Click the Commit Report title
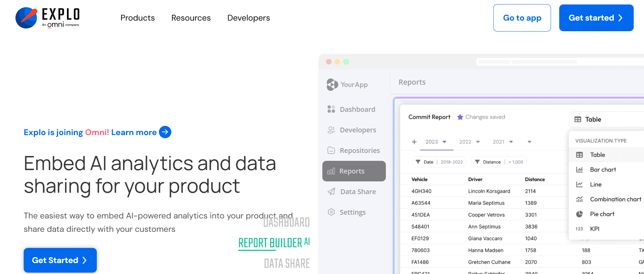Viewport: 644px width, 274px height. [x=429, y=117]
